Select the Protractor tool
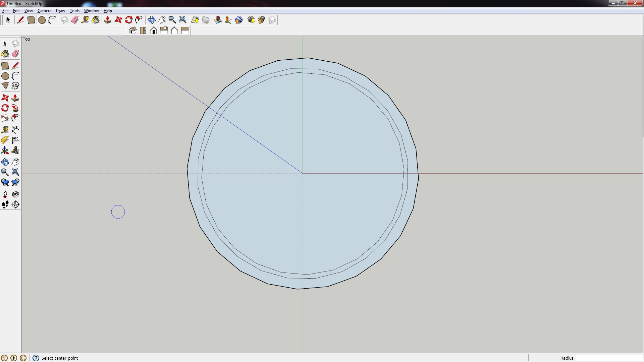Screen dimensions: 644x362 (5, 140)
